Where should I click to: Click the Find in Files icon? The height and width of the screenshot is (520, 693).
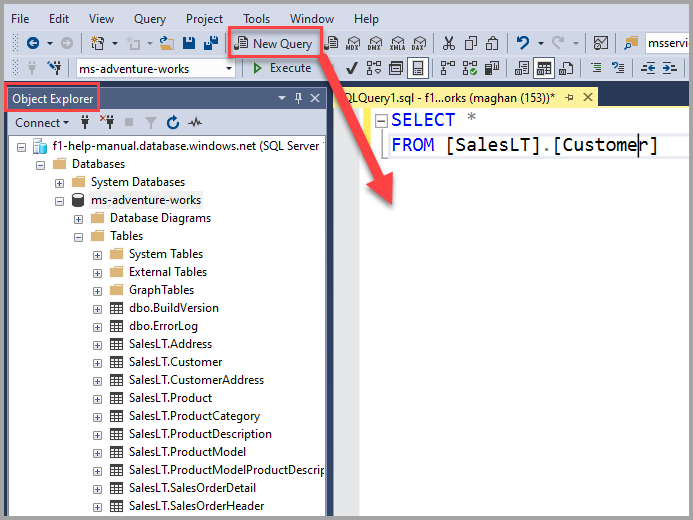tap(631, 43)
